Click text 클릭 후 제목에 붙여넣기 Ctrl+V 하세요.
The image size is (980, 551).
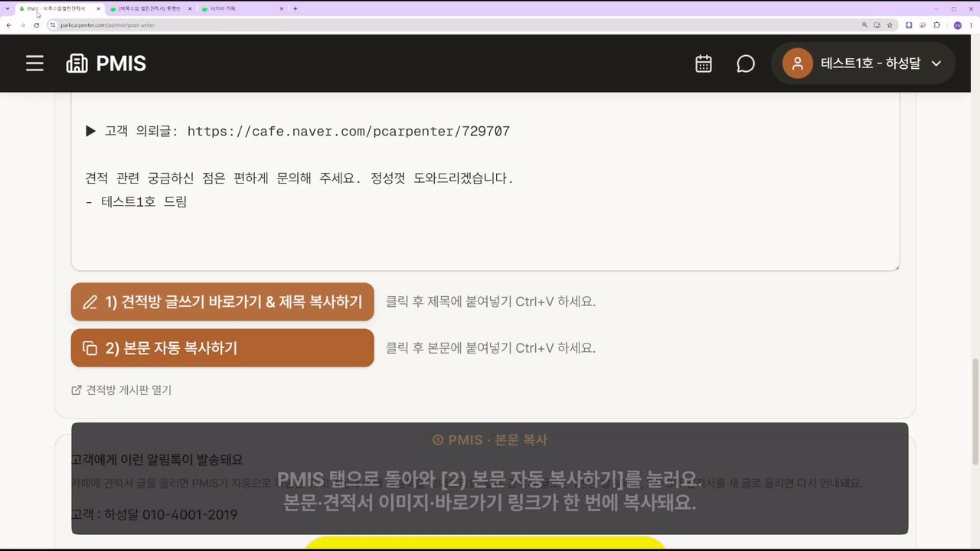coord(491,302)
